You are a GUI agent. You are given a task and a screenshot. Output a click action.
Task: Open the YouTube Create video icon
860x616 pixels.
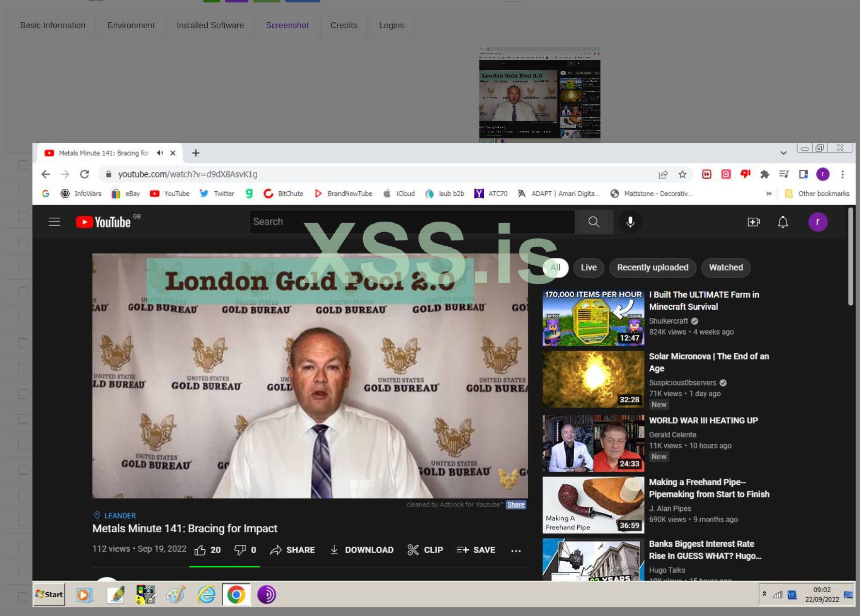click(753, 222)
